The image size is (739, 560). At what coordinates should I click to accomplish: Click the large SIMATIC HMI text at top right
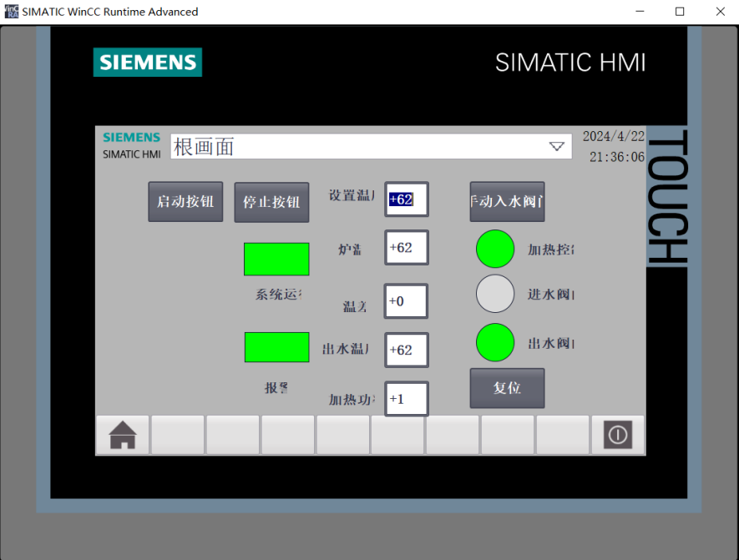pyautogui.click(x=570, y=62)
